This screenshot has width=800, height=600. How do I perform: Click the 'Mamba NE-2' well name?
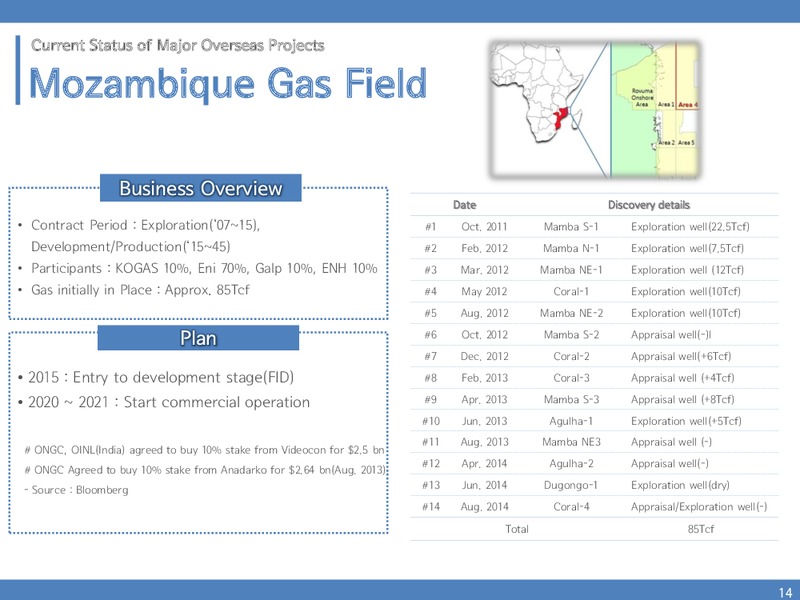571,313
